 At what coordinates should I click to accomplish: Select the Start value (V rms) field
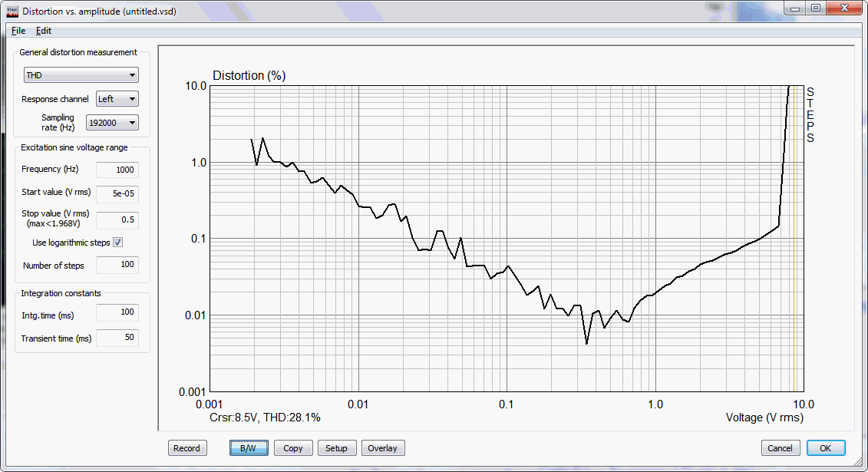pos(117,193)
